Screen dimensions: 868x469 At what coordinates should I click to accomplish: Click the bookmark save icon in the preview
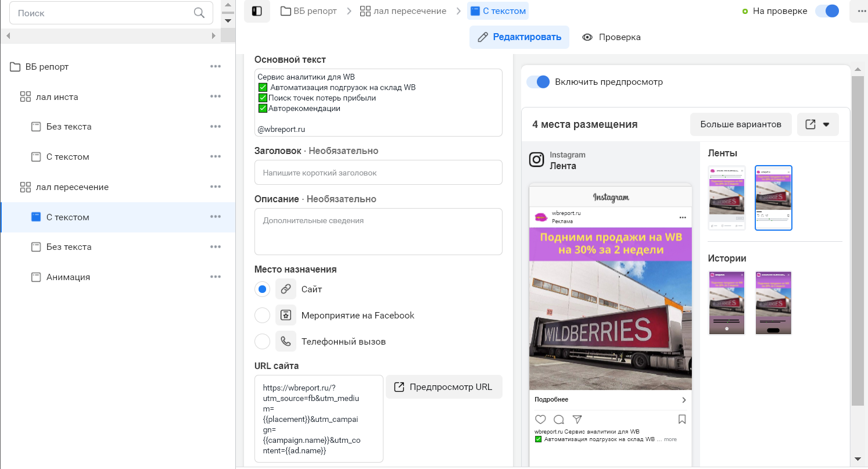(x=682, y=419)
